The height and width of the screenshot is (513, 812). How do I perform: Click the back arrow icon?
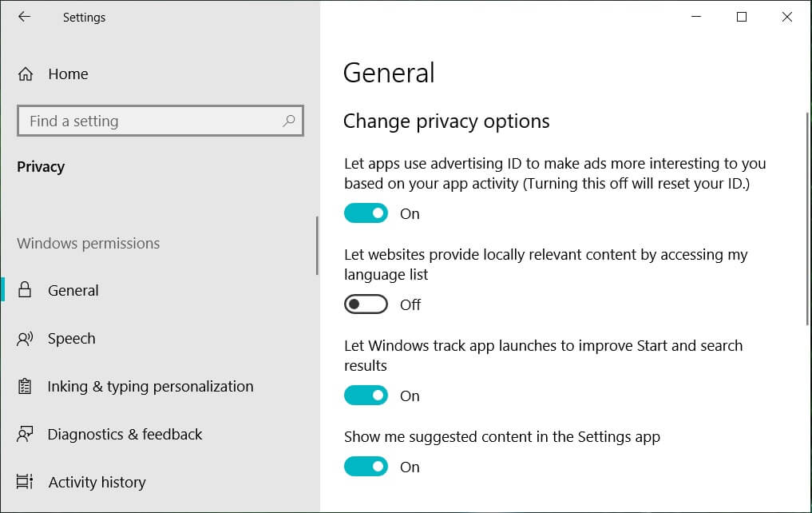[24, 17]
